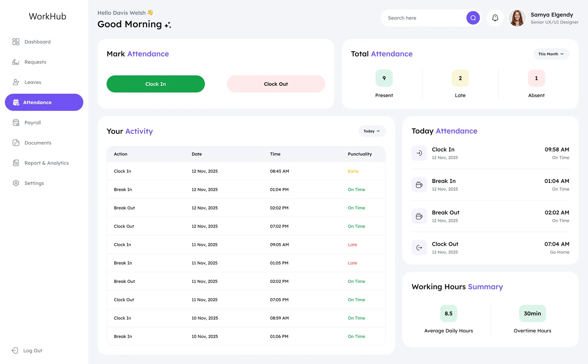
Task: Click the Documents file icon in sidebar
Action: (x=16, y=143)
